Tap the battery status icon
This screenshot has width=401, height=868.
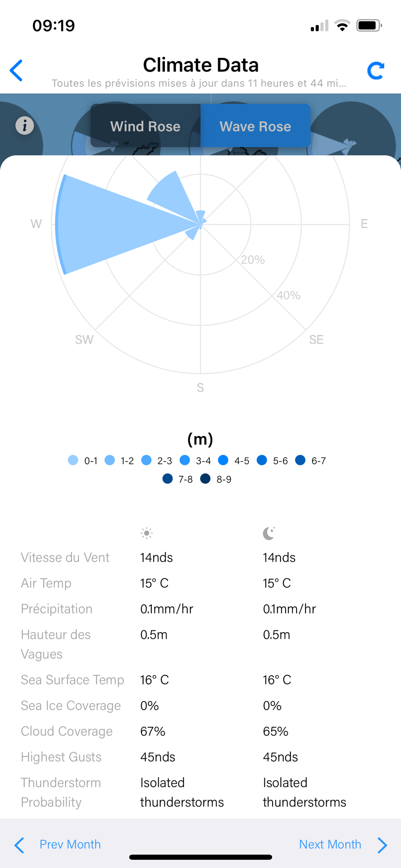369,26
